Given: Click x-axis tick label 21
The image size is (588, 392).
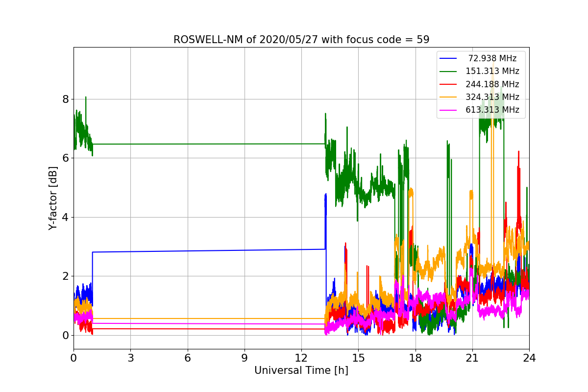Looking at the screenshot, I should (472, 358).
